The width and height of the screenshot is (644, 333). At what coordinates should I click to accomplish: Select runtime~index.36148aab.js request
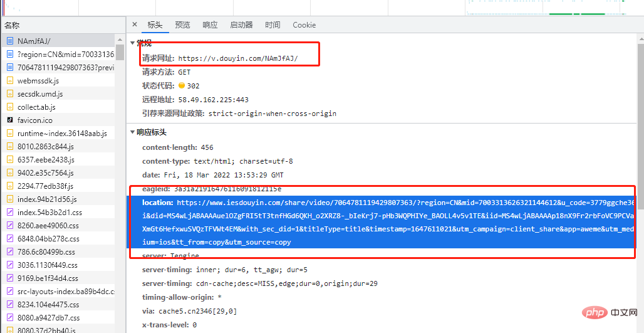click(x=58, y=133)
